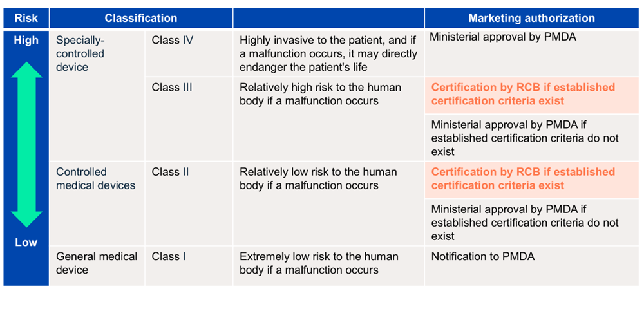Viewport: 644px width, 309px height.
Task: Click the High risk label
Action: pyautogui.click(x=26, y=40)
